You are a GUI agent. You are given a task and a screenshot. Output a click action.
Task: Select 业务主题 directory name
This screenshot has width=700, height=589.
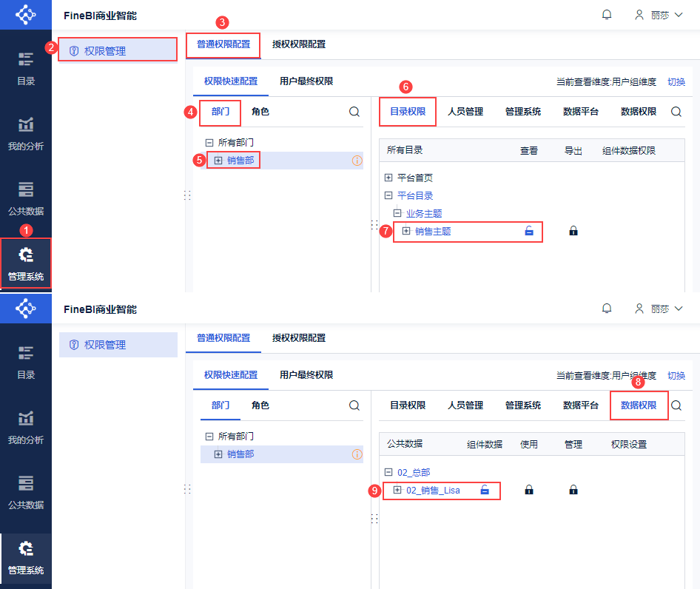[424, 213]
